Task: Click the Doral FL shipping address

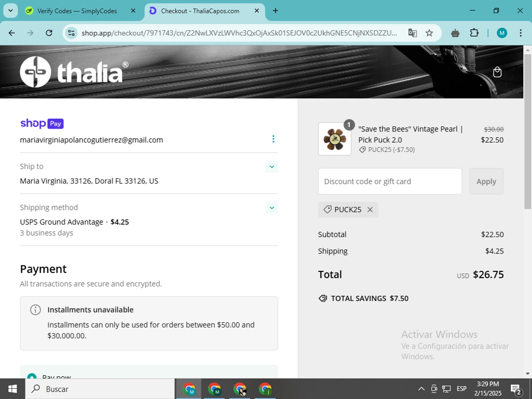Action: pyautogui.click(x=89, y=181)
